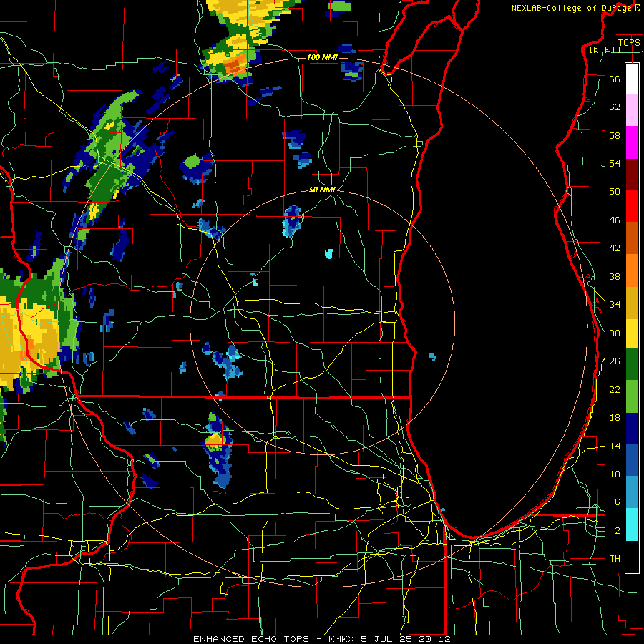Click the K FT units label
This screenshot has height=644, width=644.
(x=605, y=49)
